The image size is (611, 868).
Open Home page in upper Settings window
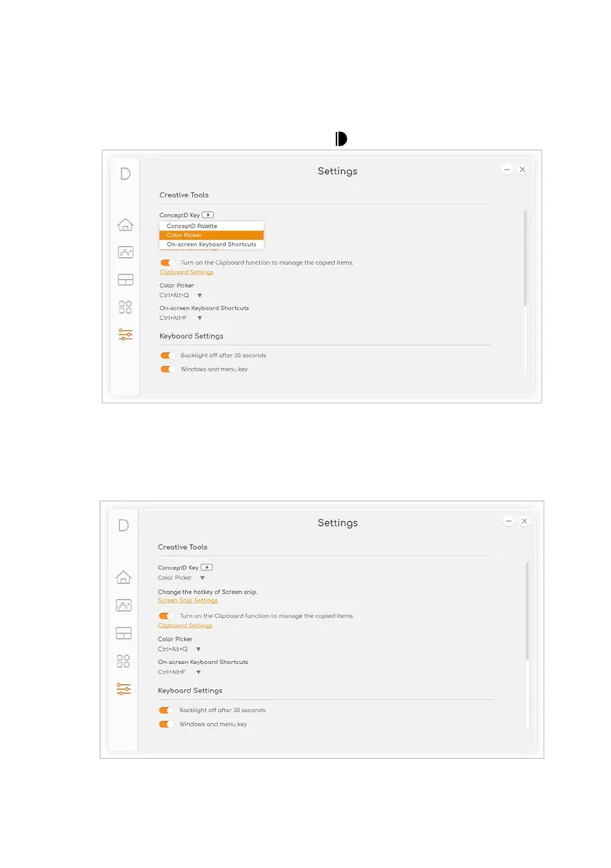pyautogui.click(x=125, y=224)
